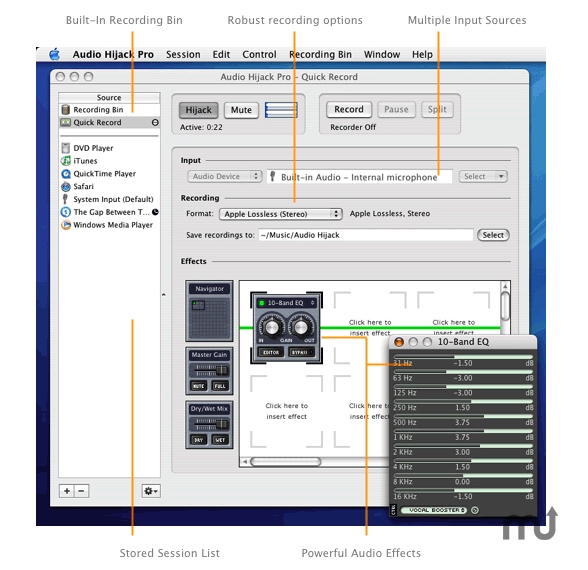The image size is (588, 570).
Task: Click the 10-Band EQ Out gain knob
Action: pos(300,327)
